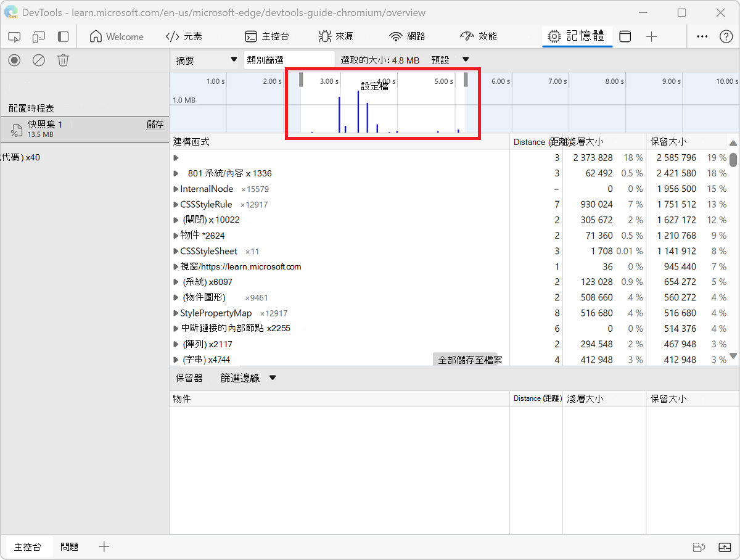Switch to the 元素 tab
Viewport: 740px width, 560px height.
[184, 37]
